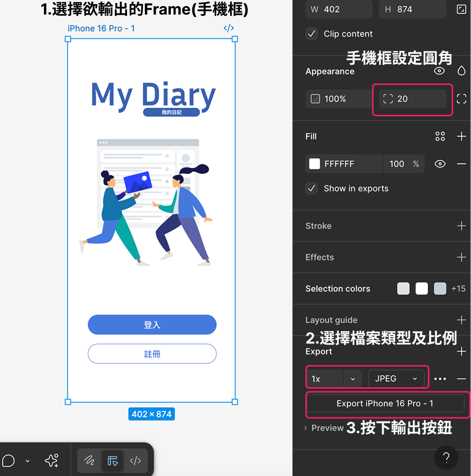The image size is (471, 476).
Task: Uncheck Show in exports
Action: coord(312,188)
